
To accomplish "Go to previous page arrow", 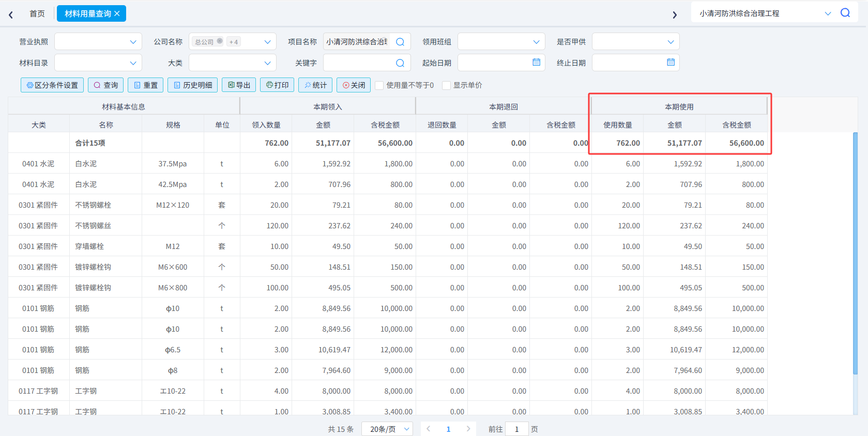I will (428, 429).
